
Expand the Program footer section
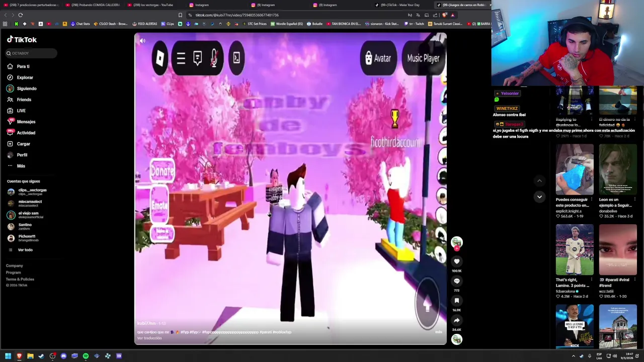coord(14,273)
